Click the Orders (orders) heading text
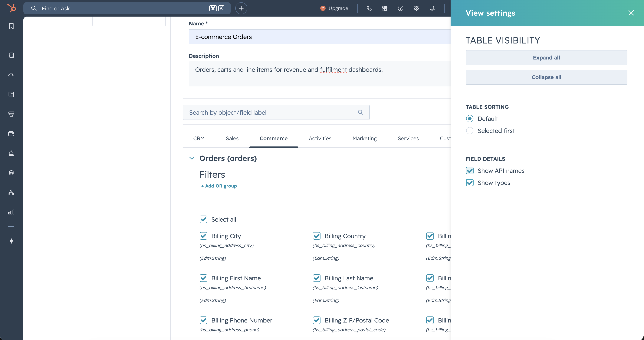This screenshot has height=340, width=644. (x=228, y=158)
